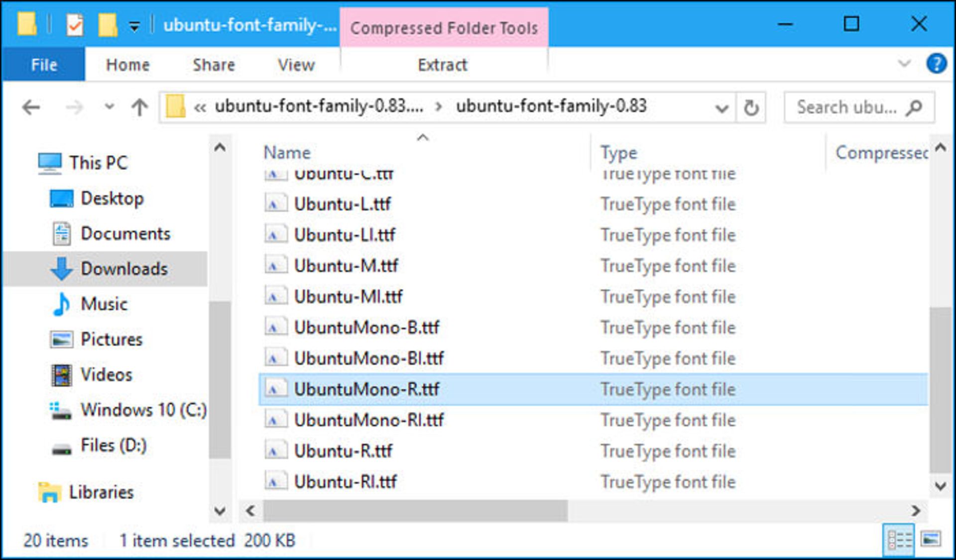956x560 pixels.
Task: Open Help via the question mark icon
Action: (x=936, y=64)
